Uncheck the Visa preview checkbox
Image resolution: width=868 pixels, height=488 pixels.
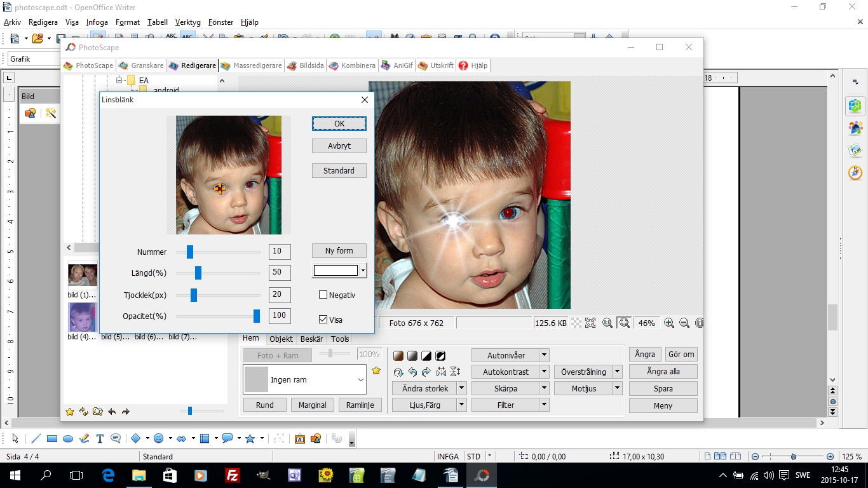tap(323, 320)
